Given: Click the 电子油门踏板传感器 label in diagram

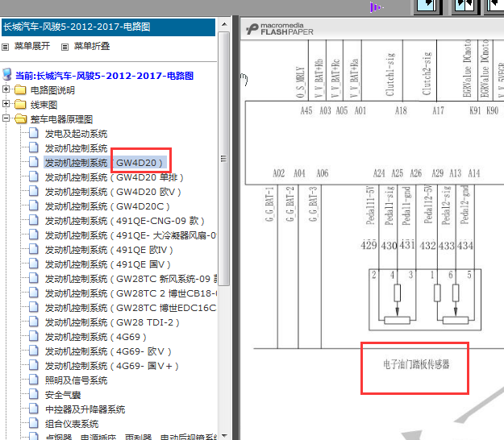Looking at the screenshot, I should (x=416, y=364).
